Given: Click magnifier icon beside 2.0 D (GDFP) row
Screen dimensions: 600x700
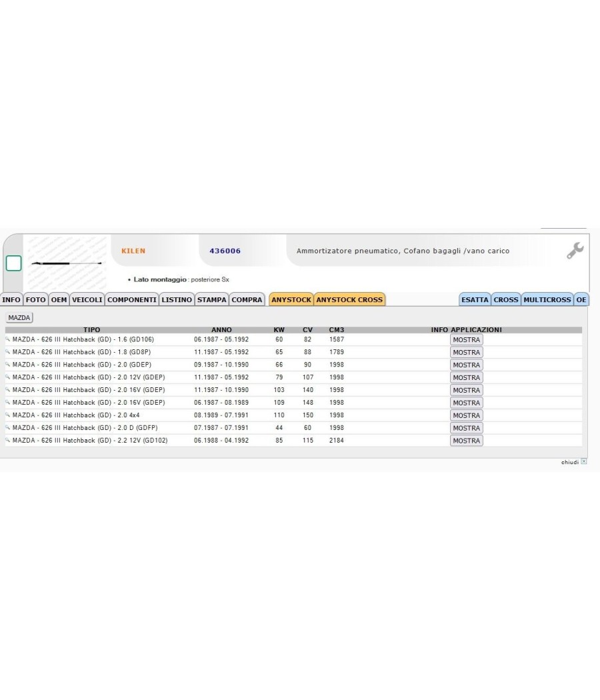Looking at the screenshot, I should click(x=7, y=427).
